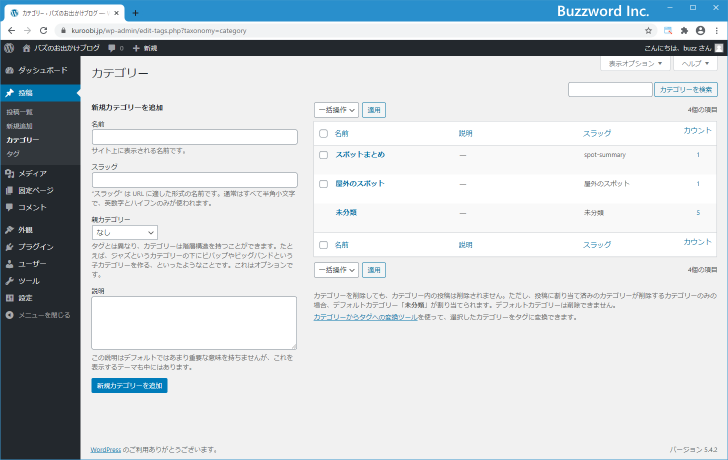Open プラグイン in the sidebar
Viewport: 728px width, 460px height.
(x=35, y=246)
